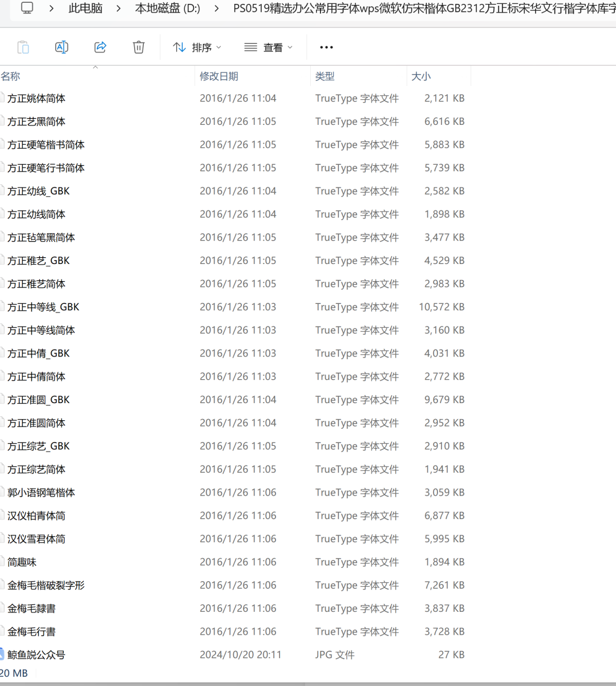Viewport: 616px width, 686px height.
Task: Click the Delete trash can icon
Action: click(139, 47)
